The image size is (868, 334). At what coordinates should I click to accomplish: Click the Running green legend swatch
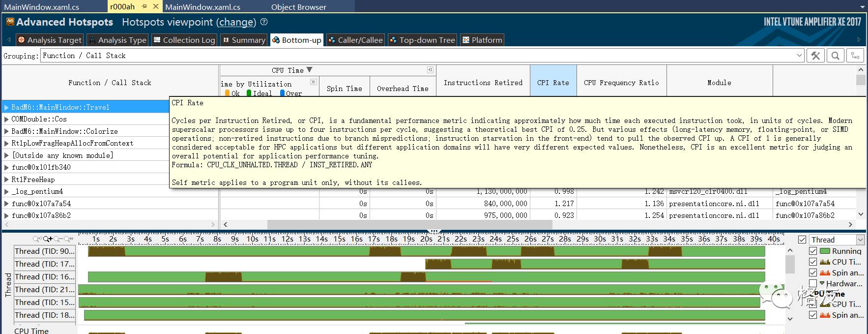point(825,251)
